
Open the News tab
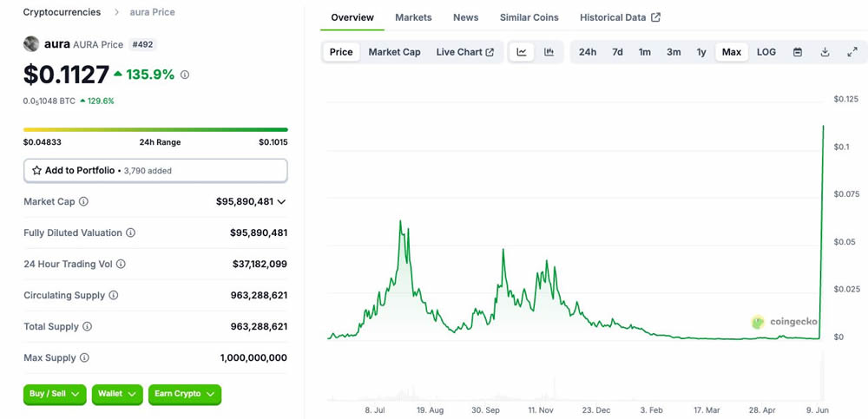(x=466, y=17)
